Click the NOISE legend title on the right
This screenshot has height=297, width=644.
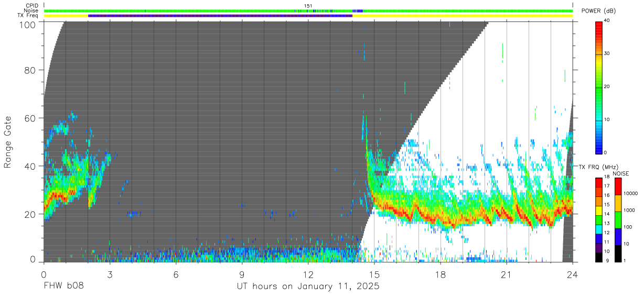pos(621,173)
